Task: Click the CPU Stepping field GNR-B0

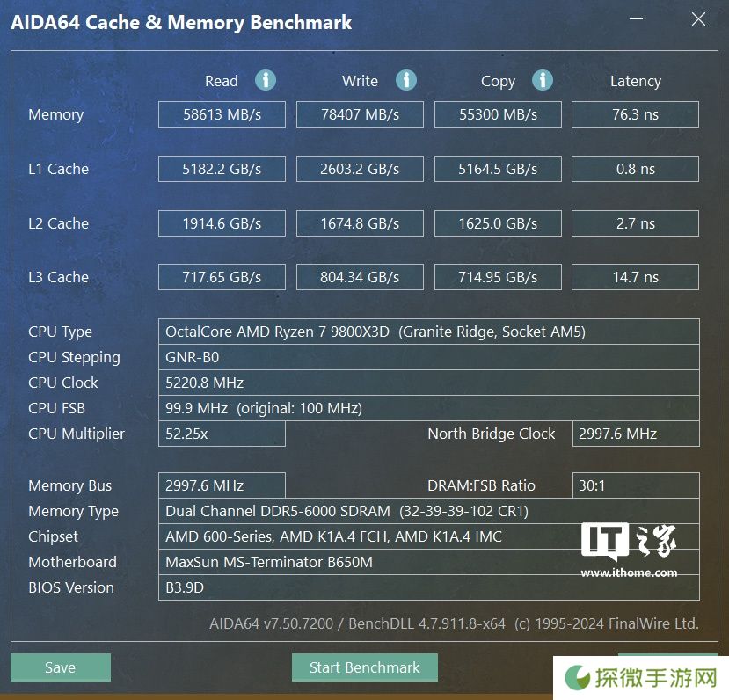Action: 428,357
